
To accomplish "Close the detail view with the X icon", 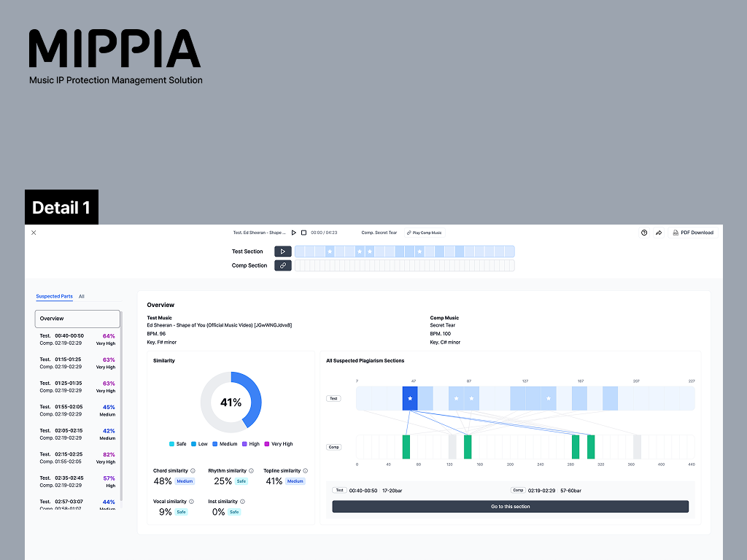I will pos(34,233).
